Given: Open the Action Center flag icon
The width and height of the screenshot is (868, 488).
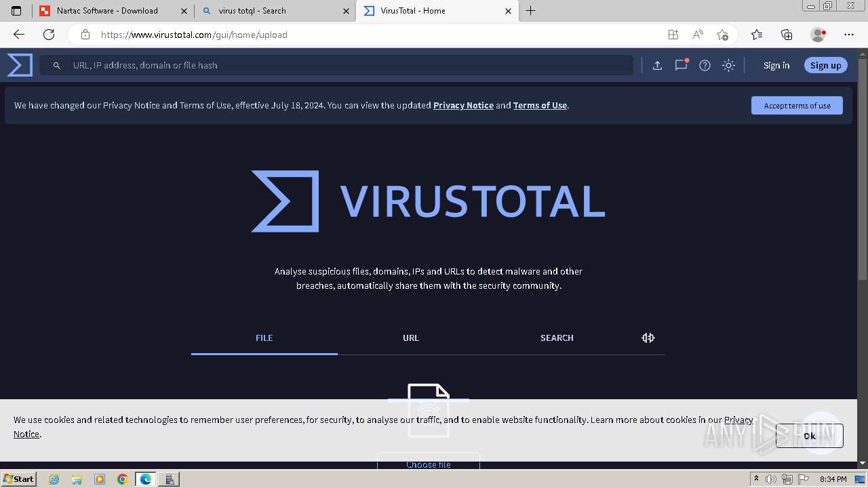Looking at the screenshot, I should click(x=802, y=479).
